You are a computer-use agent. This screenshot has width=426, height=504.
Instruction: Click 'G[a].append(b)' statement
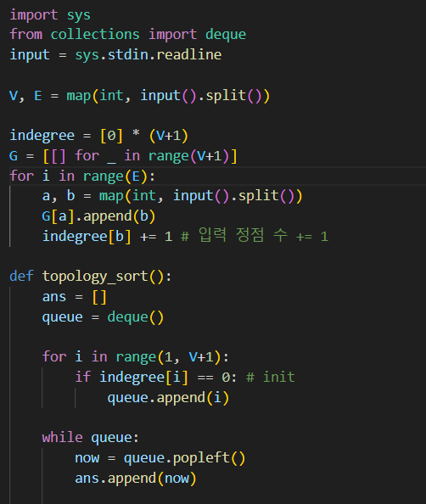point(99,216)
